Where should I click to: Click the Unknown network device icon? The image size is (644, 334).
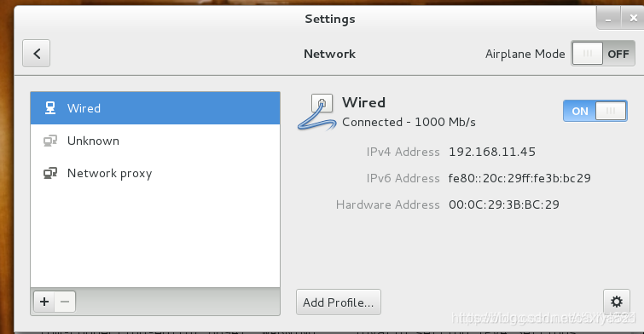tap(50, 141)
